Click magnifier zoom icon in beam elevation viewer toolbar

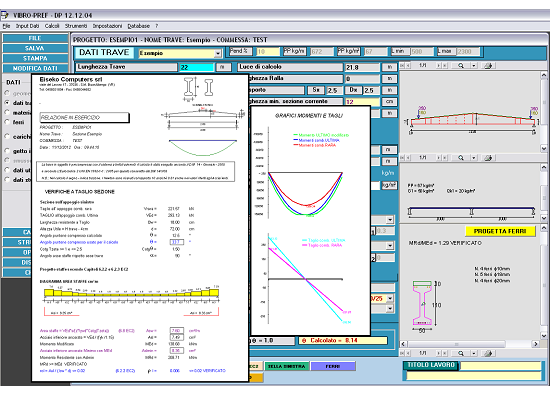(461, 66)
